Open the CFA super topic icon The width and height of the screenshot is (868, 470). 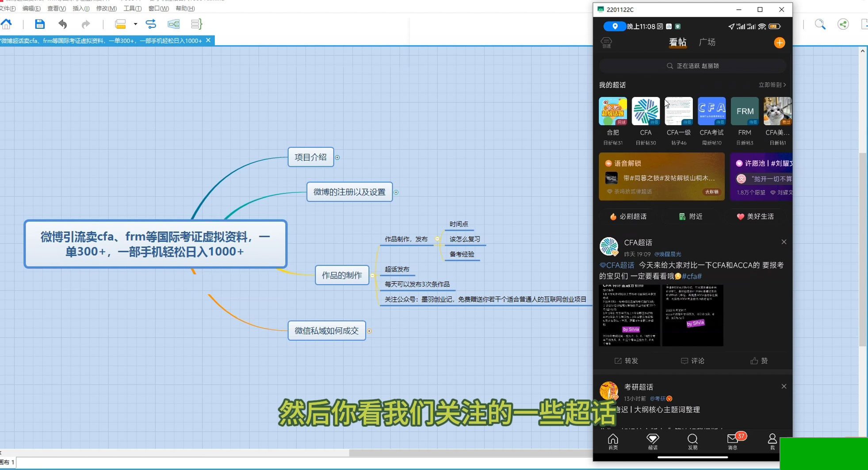pyautogui.click(x=646, y=112)
